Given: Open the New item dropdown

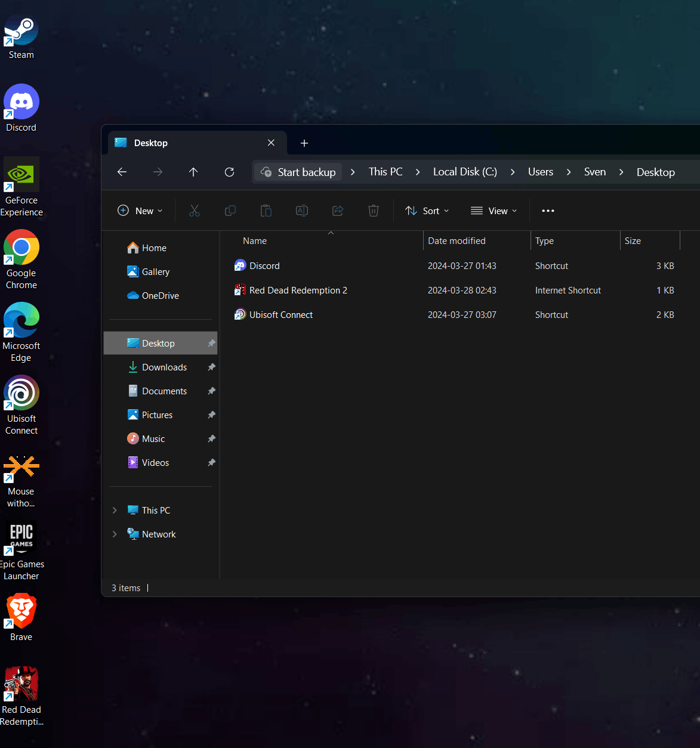Looking at the screenshot, I should (x=140, y=211).
